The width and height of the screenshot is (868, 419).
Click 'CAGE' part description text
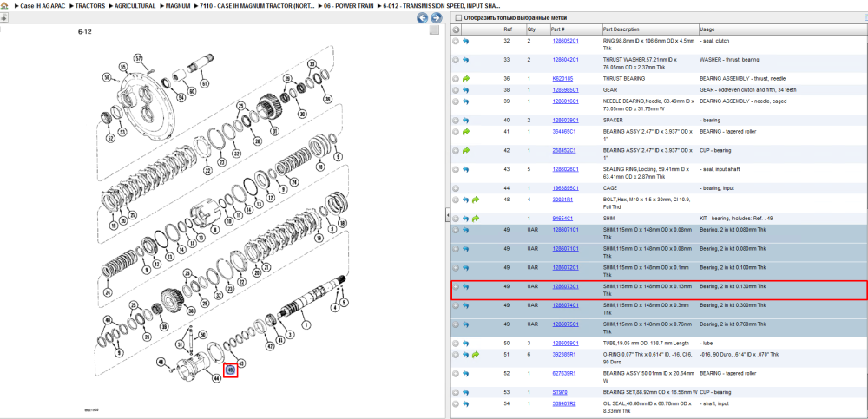[609, 188]
